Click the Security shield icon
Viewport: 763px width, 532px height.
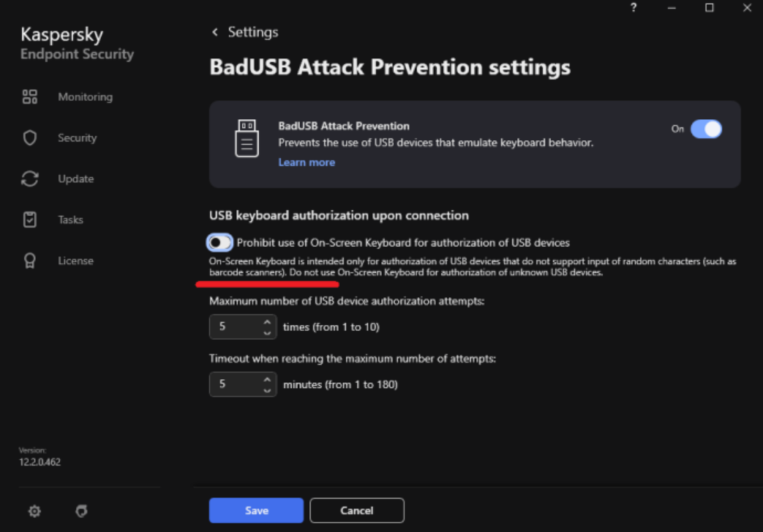(30, 138)
